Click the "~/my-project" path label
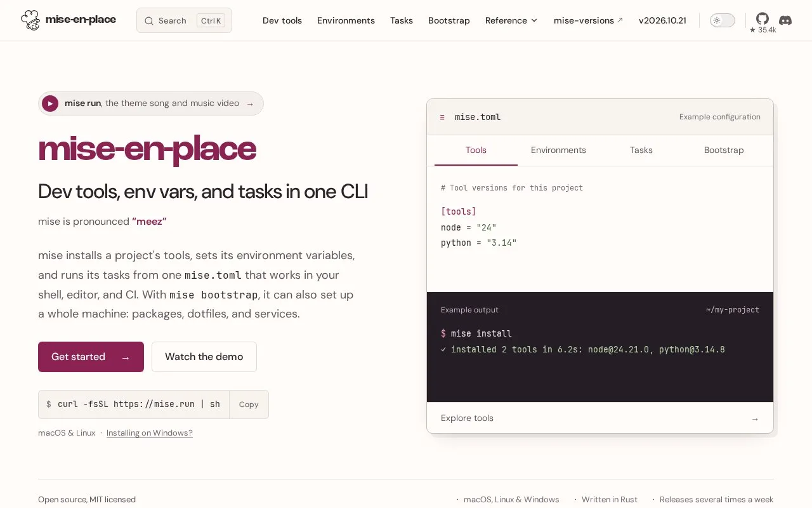 click(x=733, y=310)
